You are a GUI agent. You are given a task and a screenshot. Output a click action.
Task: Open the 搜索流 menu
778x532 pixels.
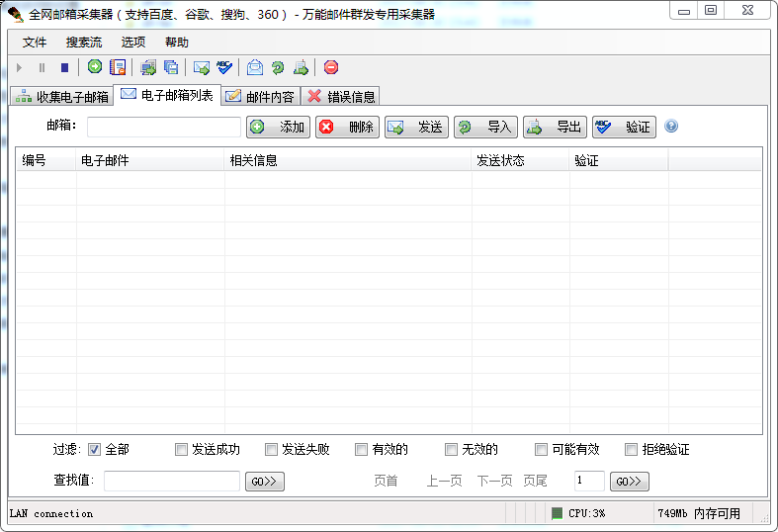pyautogui.click(x=84, y=43)
